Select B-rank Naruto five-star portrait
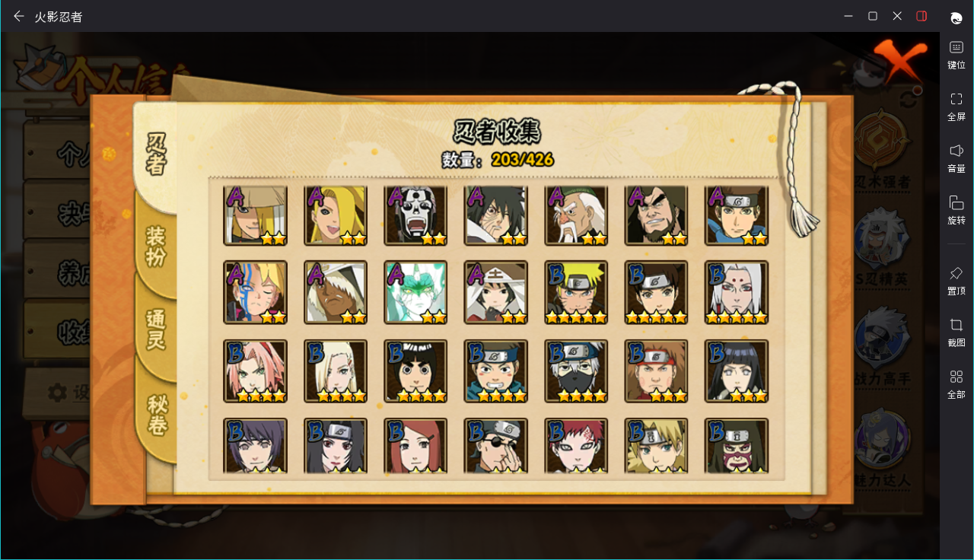This screenshot has height=560, width=974. point(576,292)
